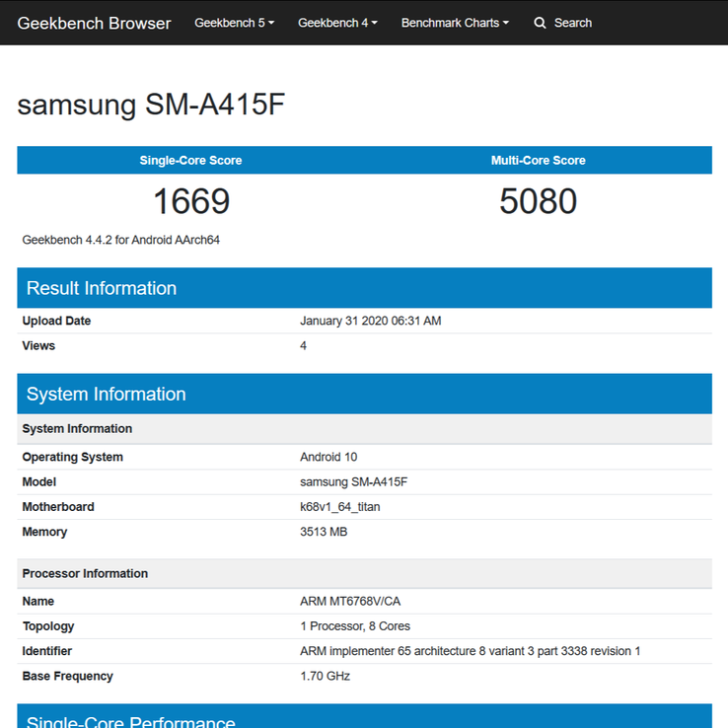The image size is (728, 728).
Task: Select the Android 10 operating system value
Action: pyautogui.click(x=328, y=457)
